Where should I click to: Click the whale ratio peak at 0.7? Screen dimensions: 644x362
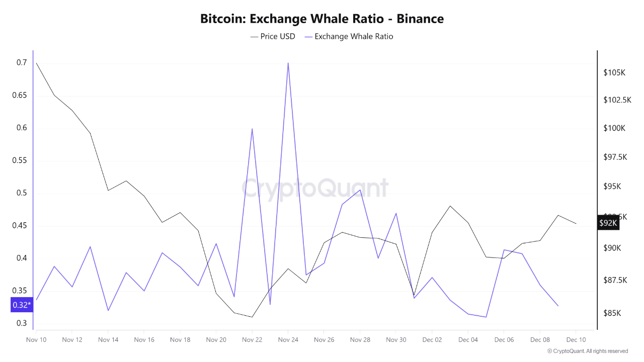(288, 63)
